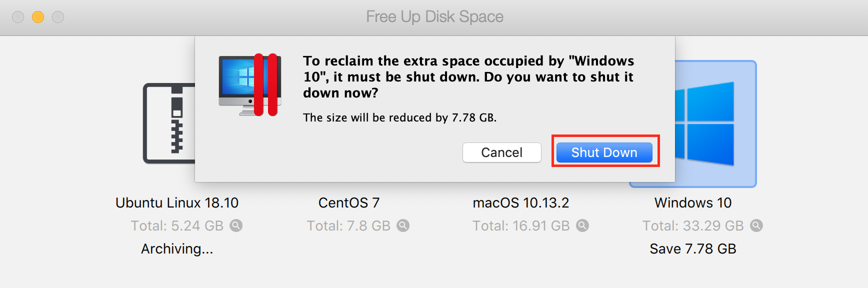Click the Free Up Disk Space title
This screenshot has height=288, width=868.
click(x=434, y=17)
